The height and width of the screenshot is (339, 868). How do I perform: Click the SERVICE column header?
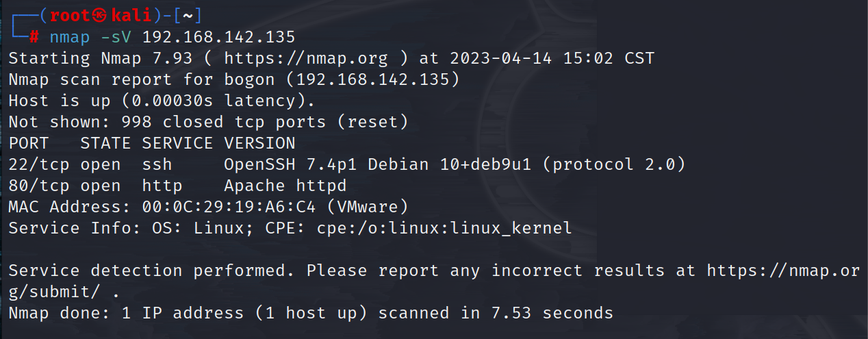tap(177, 143)
